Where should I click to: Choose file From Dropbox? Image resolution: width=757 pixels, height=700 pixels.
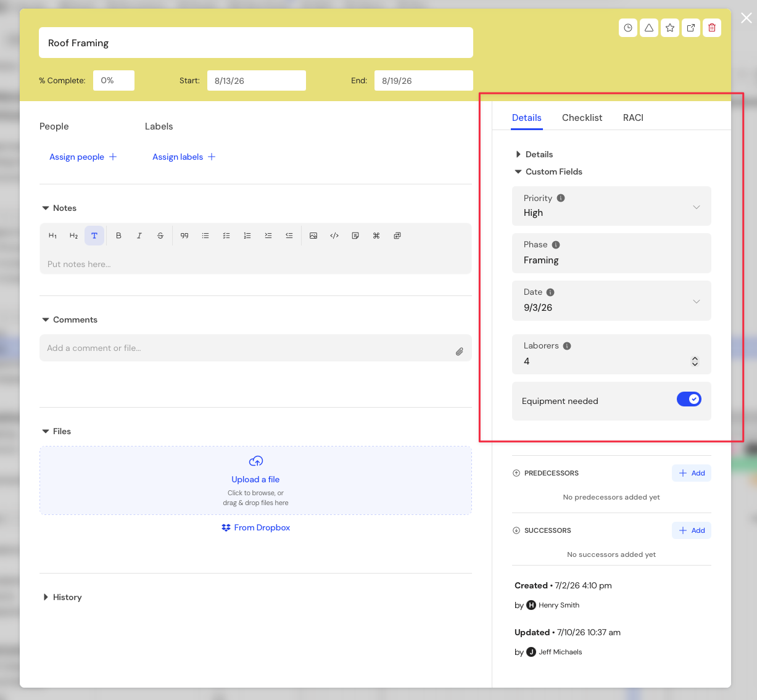[255, 527]
